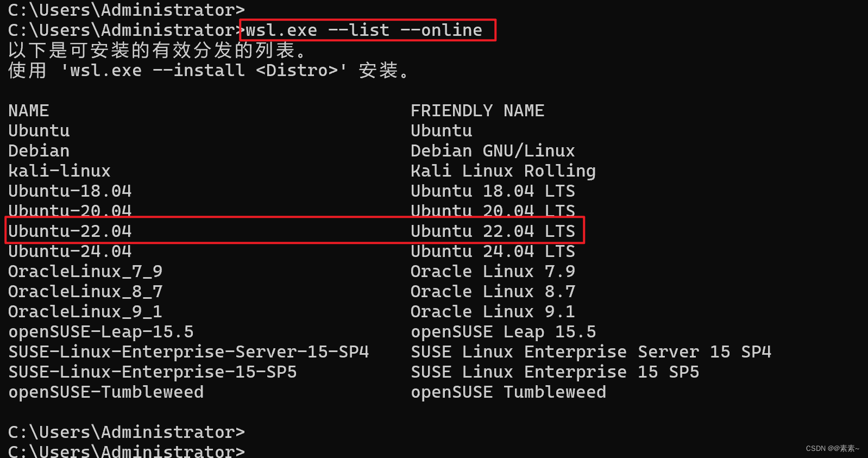868x458 pixels.
Task: Click the 'FRIENDLY NAME' column header
Action: 477,110
